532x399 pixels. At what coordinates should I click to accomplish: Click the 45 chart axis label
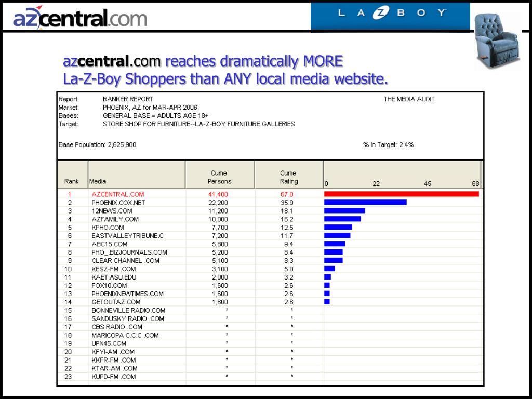[x=428, y=183]
